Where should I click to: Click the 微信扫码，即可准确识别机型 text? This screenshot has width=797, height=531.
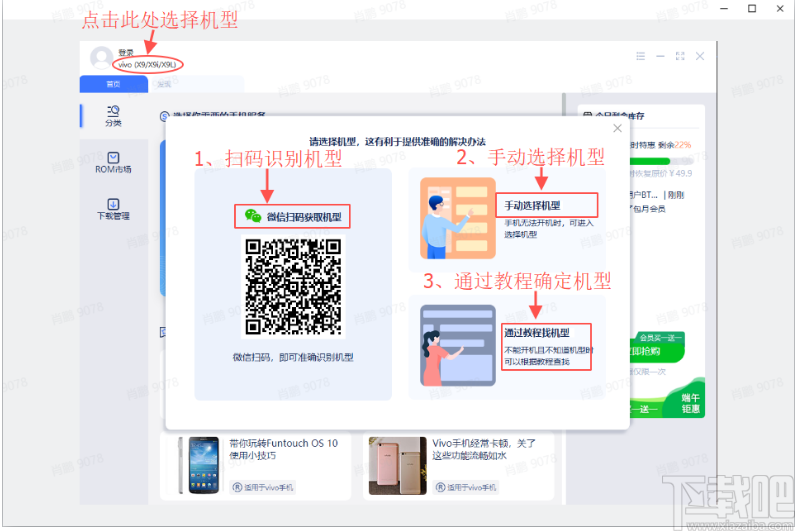[293, 357]
